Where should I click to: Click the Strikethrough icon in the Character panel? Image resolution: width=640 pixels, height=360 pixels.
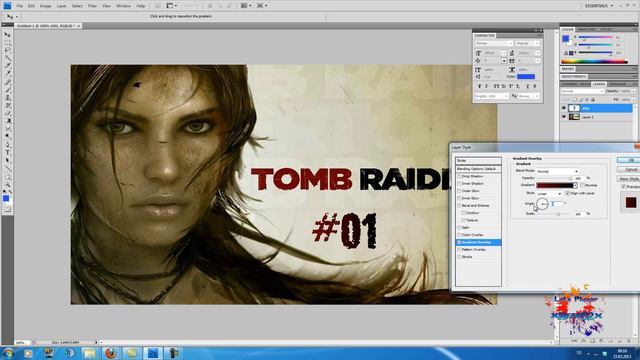click(x=535, y=86)
